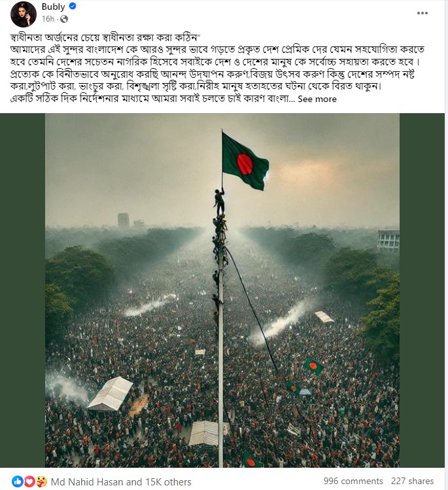Click the red Love reaction icon
Viewport: 448px width, 490px height.
click(29, 481)
